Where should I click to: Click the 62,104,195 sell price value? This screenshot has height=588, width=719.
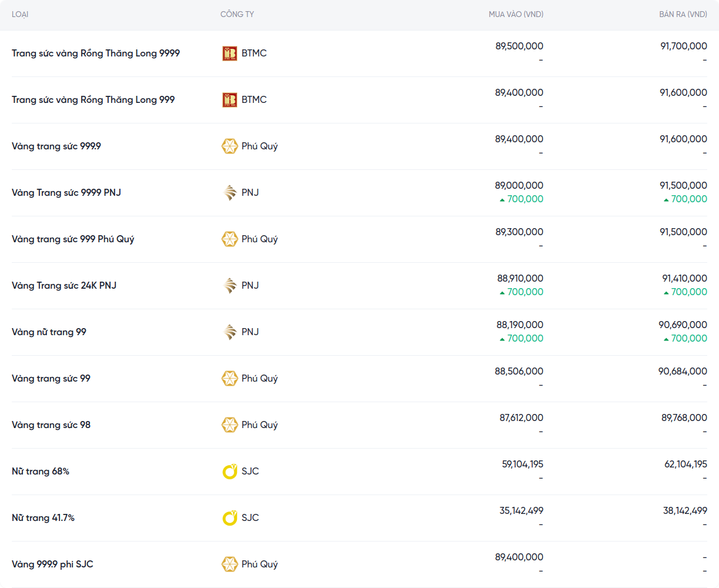685,465
